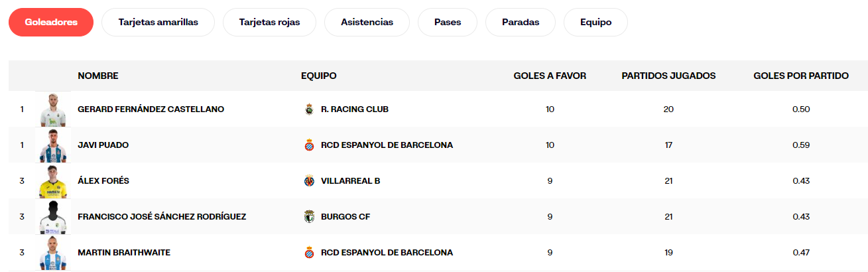
Task: Open Martin Braithwaite's player photo
Action: click(52, 253)
